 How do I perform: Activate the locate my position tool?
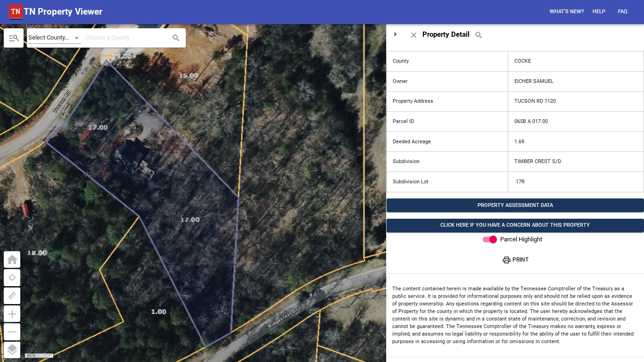click(12, 278)
